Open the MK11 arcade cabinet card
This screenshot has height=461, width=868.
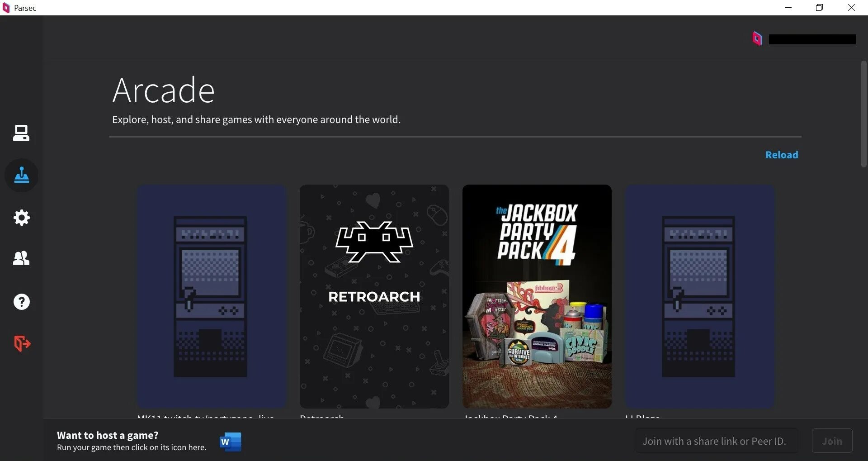point(211,296)
